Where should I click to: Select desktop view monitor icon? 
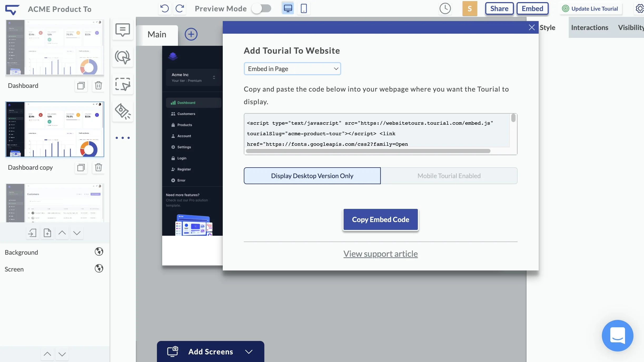(288, 8)
